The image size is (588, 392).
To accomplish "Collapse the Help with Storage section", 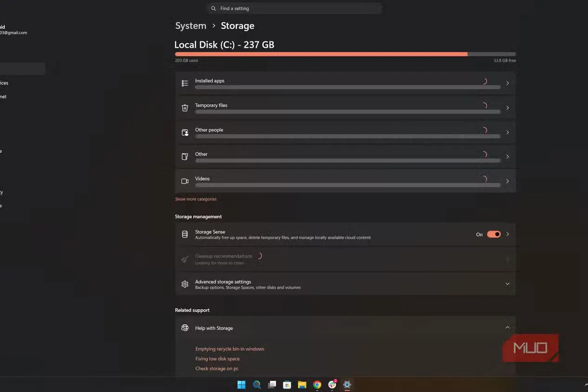I will pos(508,327).
